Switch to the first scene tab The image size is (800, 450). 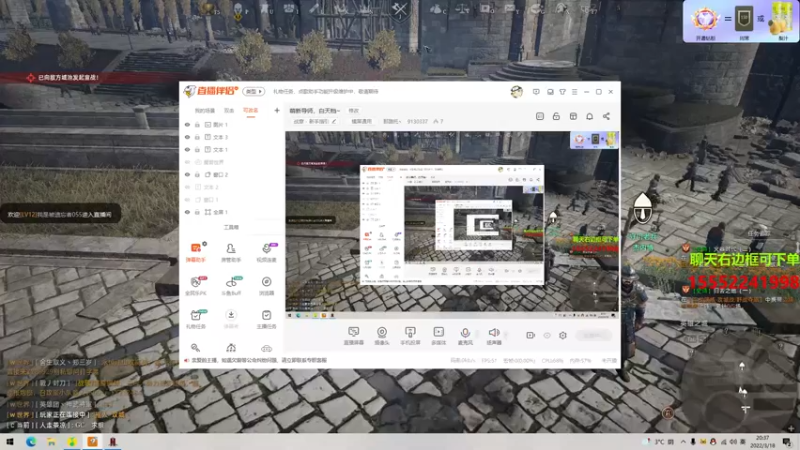pyautogui.click(x=205, y=111)
